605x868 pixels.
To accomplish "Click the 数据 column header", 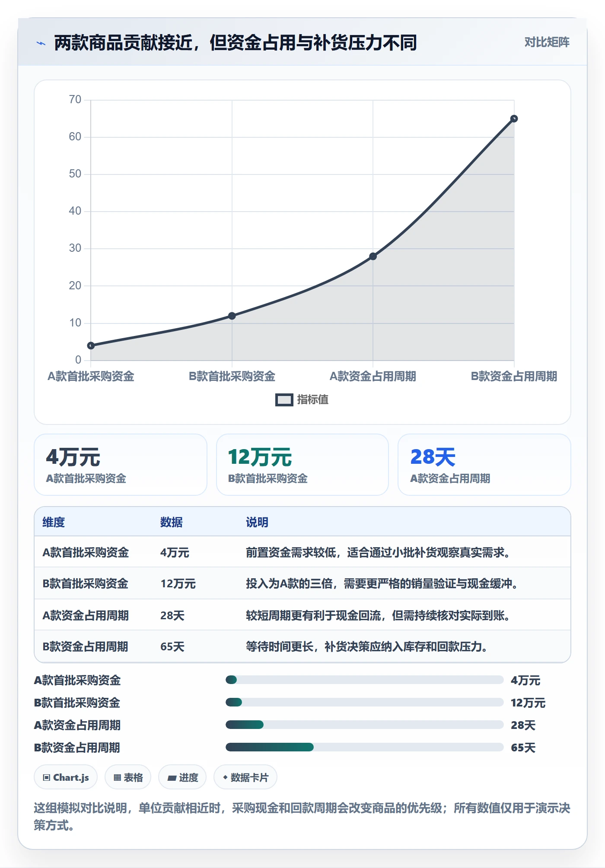I will (x=172, y=523).
